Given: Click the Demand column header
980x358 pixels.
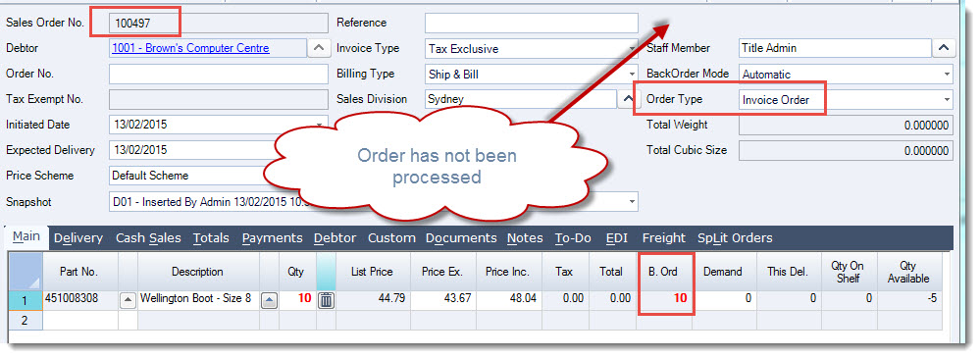Looking at the screenshot, I should 723,272.
